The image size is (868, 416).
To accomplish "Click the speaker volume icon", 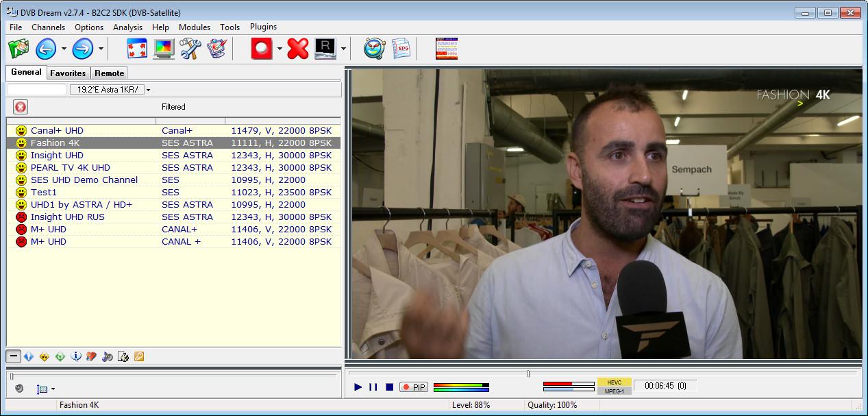I will (19, 389).
